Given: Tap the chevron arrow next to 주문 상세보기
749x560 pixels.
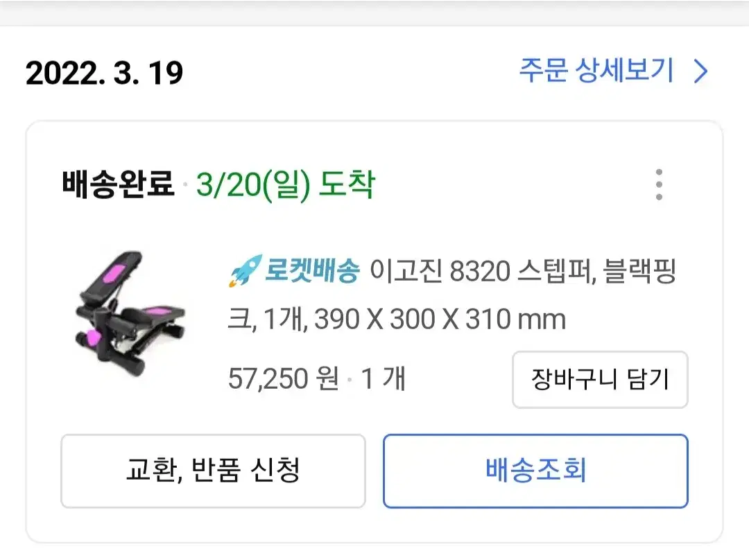Looking at the screenshot, I should [x=700, y=71].
